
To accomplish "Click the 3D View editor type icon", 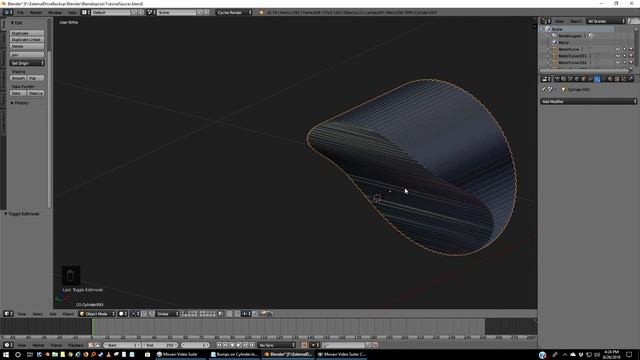I will pos(8,313).
